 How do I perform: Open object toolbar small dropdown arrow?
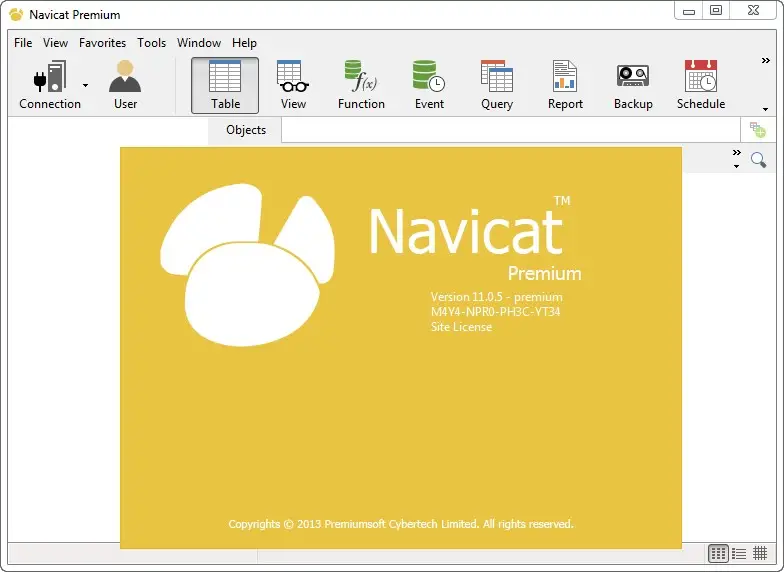736,166
